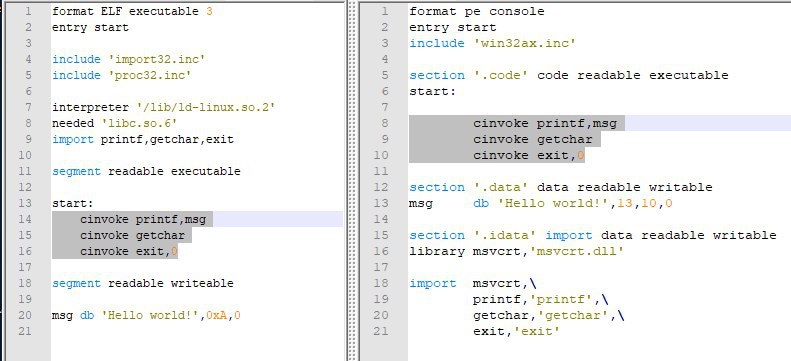Screen dimensions: 791x361
Task: Click 'cinvoke getchar' in the PE source pane
Action: [533, 139]
